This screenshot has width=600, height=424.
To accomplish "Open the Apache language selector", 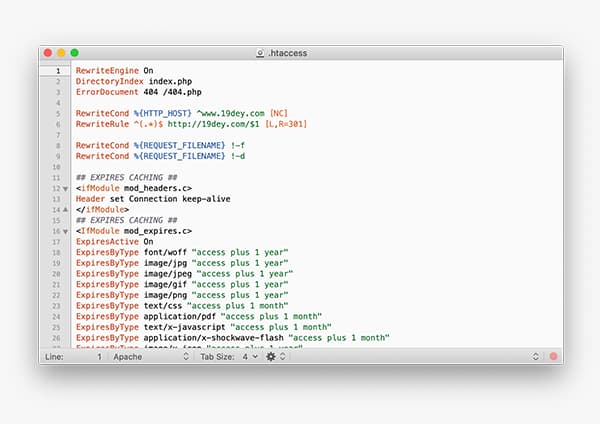I will click(150, 356).
